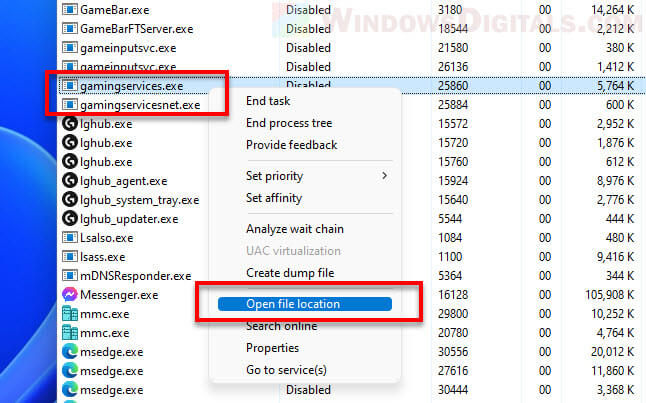Click the gamingservicesnet.exe process icon
Viewport: 646px width, 403px height.
tap(70, 105)
